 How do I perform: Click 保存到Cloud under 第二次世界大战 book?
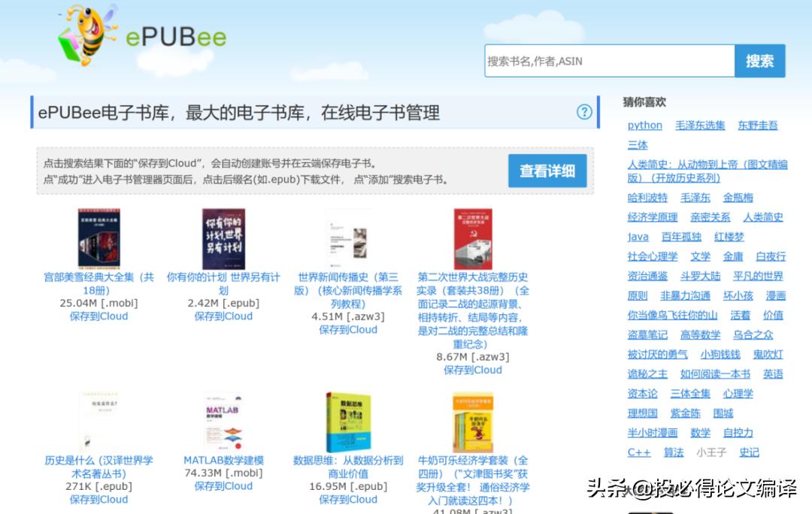click(x=473, y=370)
